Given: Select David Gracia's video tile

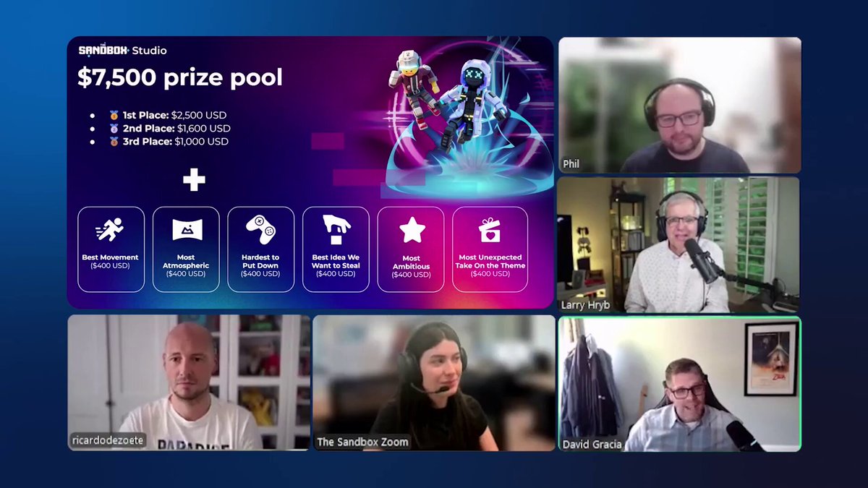Looking at the screenshot, I should (679, 384).
